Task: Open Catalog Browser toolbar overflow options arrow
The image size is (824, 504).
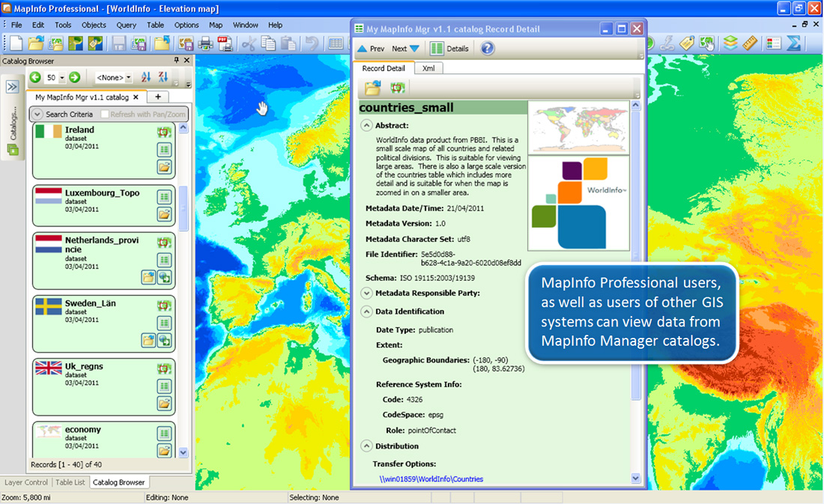Action: click(188, 84)
